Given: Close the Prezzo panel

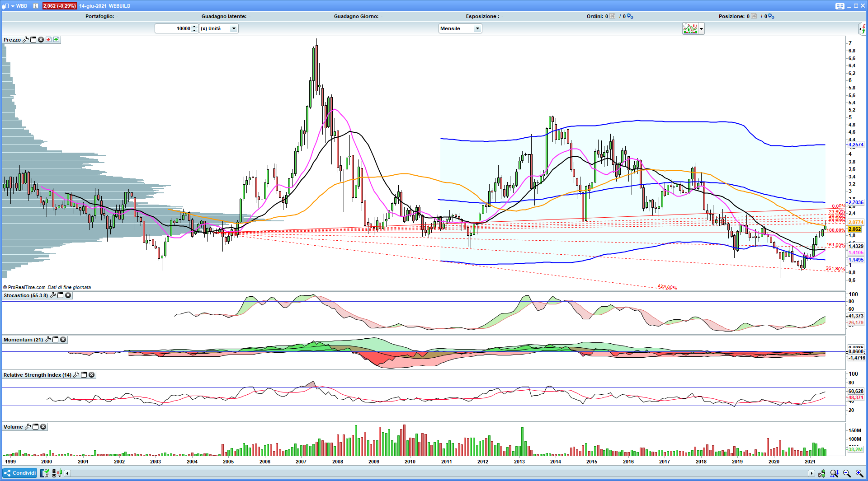Looking at the screenshot, I should tap(41, 40).
